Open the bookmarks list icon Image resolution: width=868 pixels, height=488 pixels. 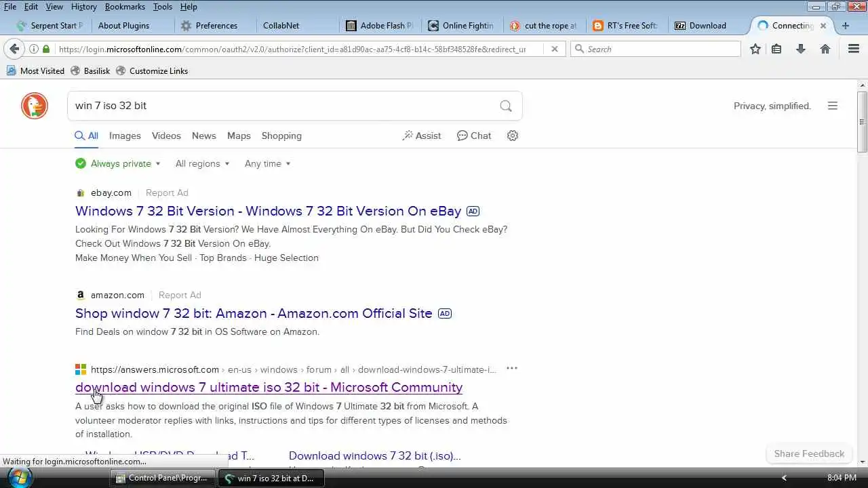777,49
